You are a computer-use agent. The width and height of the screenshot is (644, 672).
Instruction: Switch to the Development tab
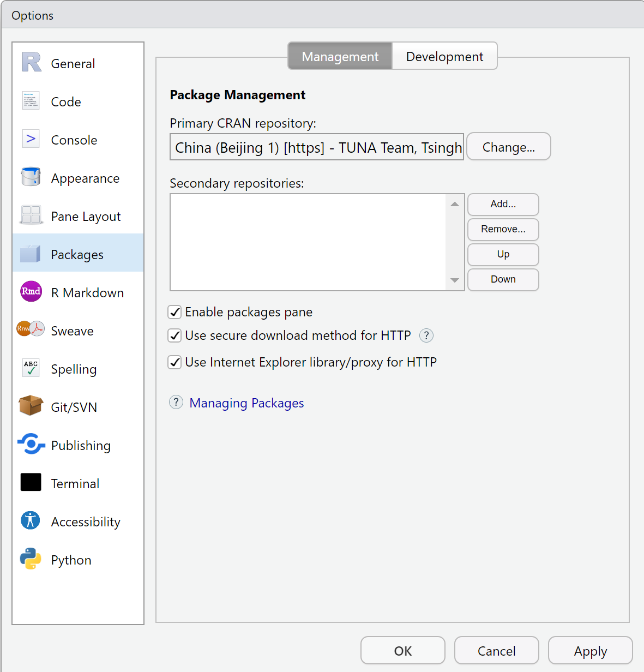444,56
